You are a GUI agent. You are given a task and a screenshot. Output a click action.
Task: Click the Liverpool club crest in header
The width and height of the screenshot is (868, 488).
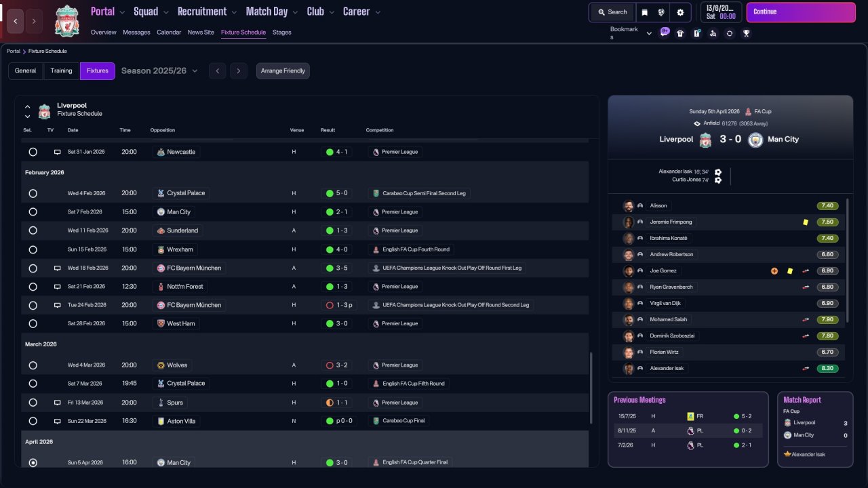point(67,21)
